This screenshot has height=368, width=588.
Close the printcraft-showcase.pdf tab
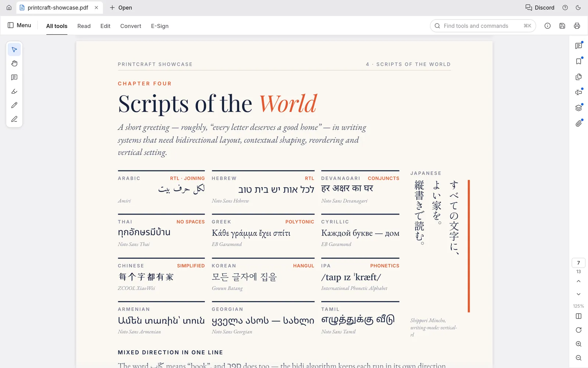(x=96, y=7)
